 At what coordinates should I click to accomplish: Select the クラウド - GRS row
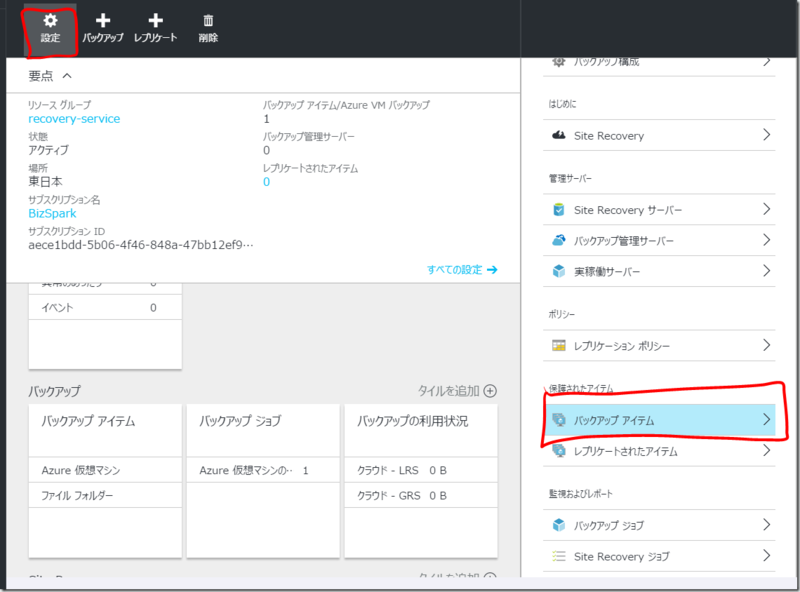pyautogui.click(x=421, y=495)
